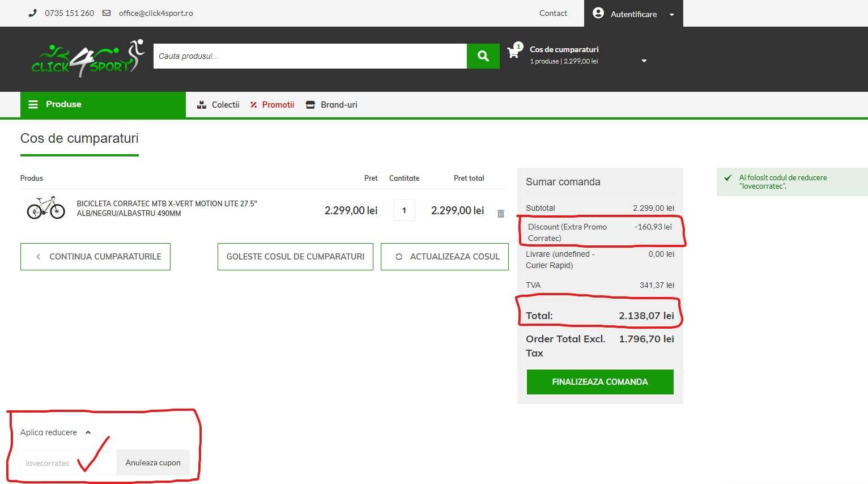The width and height of the screenshot is (868, 484).
Task: Expand the Autentificare dropdown arrow
Action: tap(672, 15)
